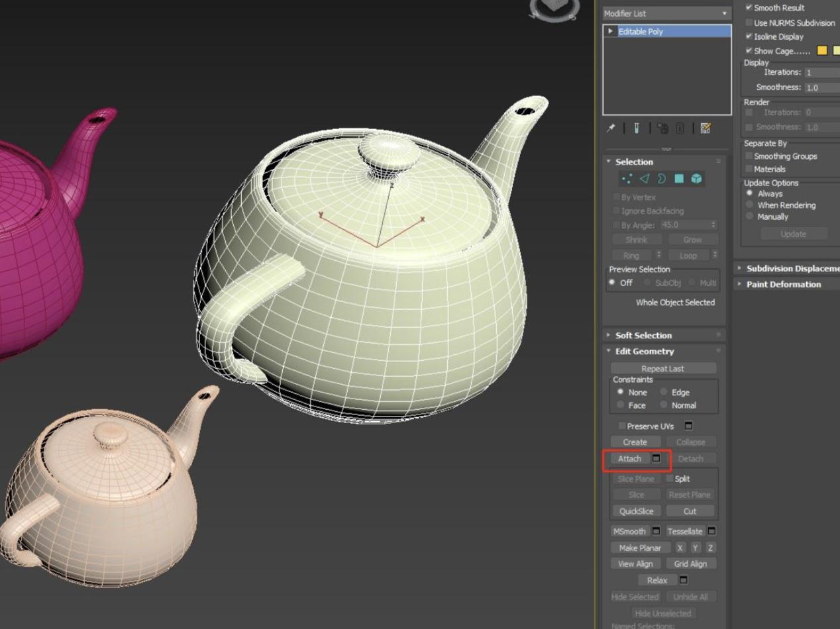Screen dimensions: 840x629
Task: Select Element sub-object level cube icon
Action: pyautogui.click(x=696, y=179)
